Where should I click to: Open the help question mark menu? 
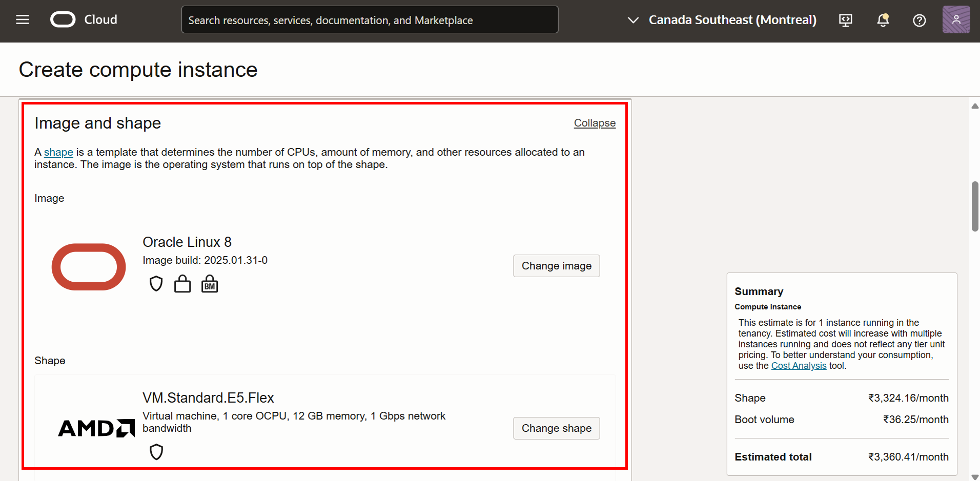(920, 20)
